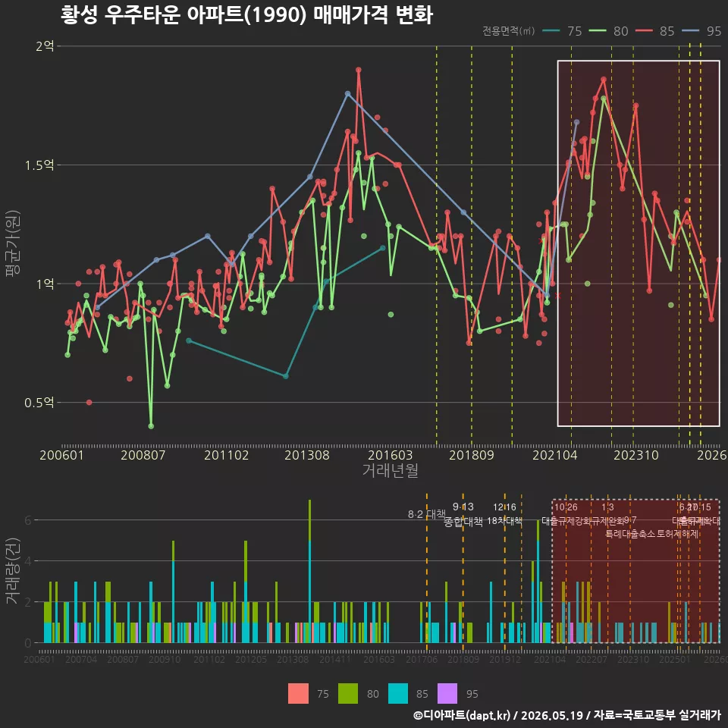Click the 75 teal legend line
This screenshot has width=728, height=728.
pyautogui.click(x=551, y=31)
